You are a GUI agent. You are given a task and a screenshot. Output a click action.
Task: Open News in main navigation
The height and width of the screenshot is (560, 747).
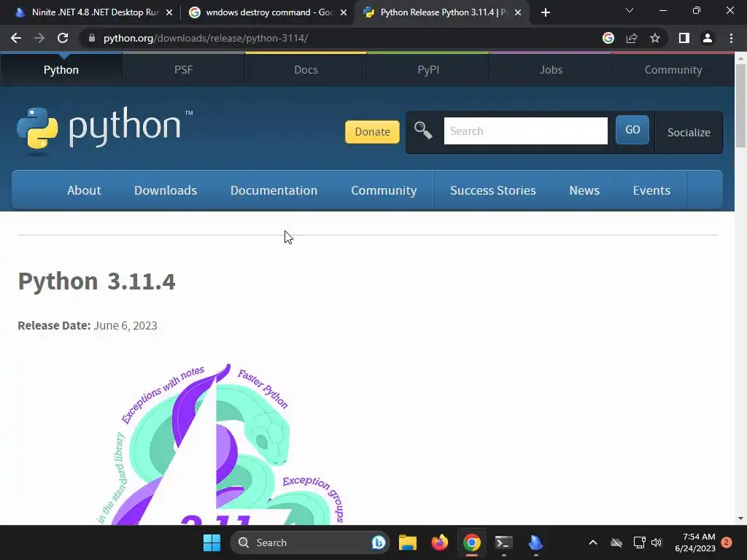(584, 190)
